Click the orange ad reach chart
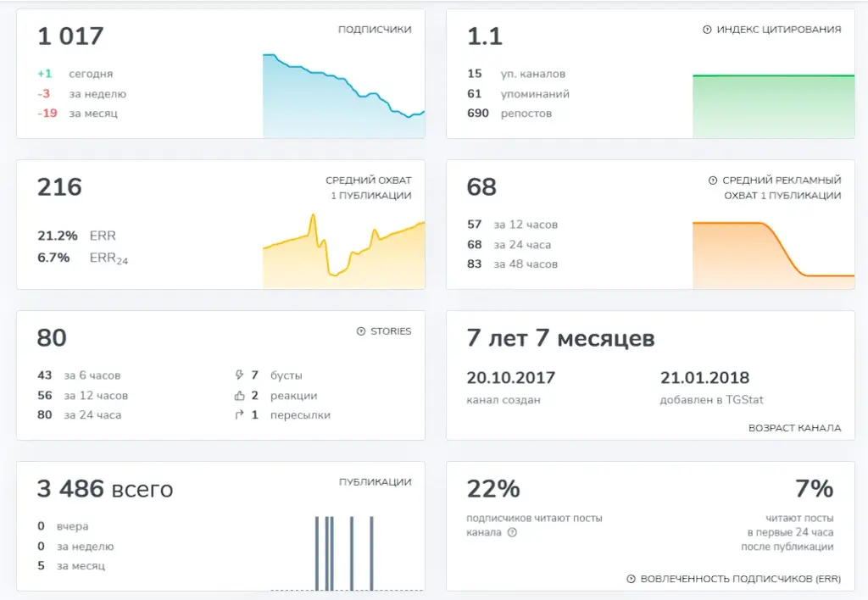This screenshot has width=868, height=600. (x=773, y=254)
